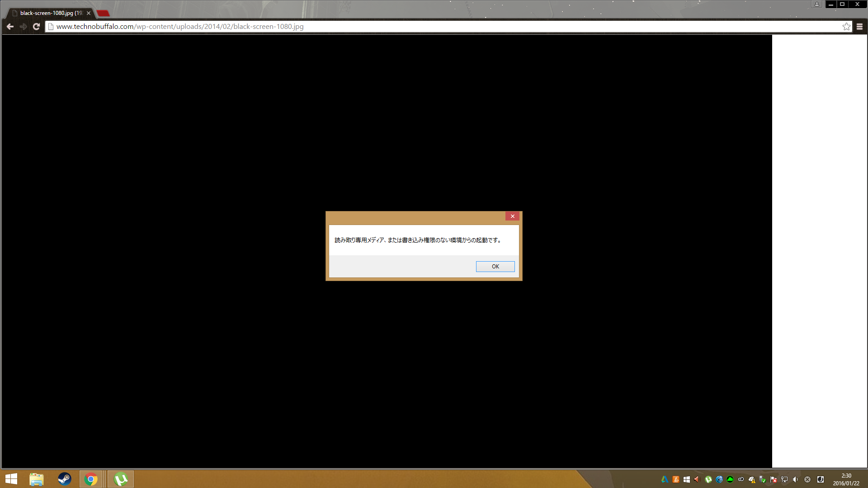Close the error dialog with the red X

[x=512, y=216]
